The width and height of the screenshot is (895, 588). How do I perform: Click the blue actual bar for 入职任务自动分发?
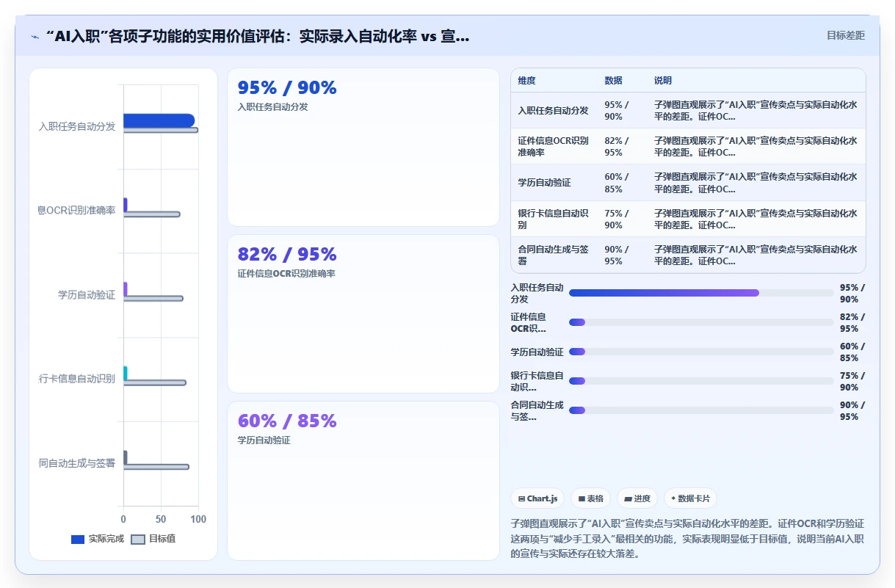[x=159, y=120]
